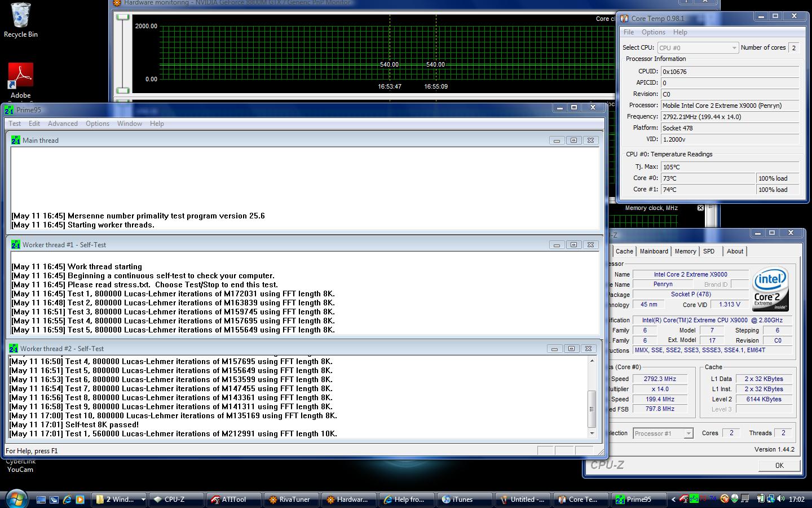The height and width of the screenshot is (508, 812).
Task: Click the Worker thread #2 scroll down arrow
Action: 592,433
